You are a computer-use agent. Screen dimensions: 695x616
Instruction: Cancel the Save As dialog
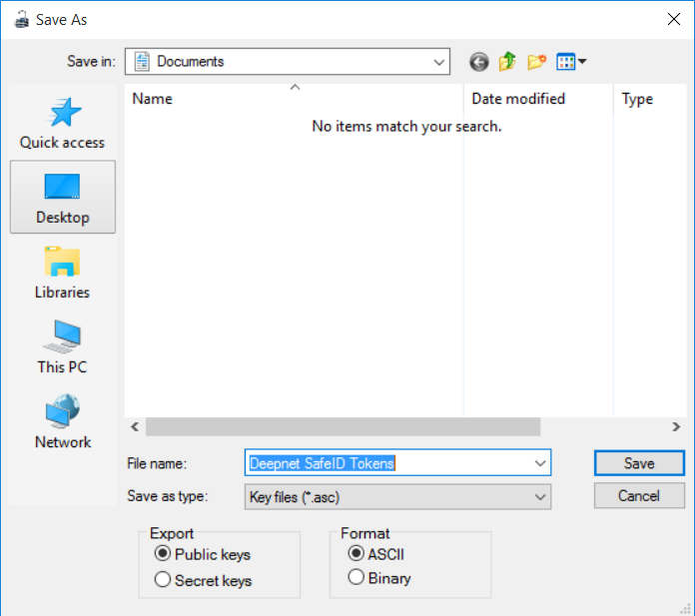click(x=639, y=495)
